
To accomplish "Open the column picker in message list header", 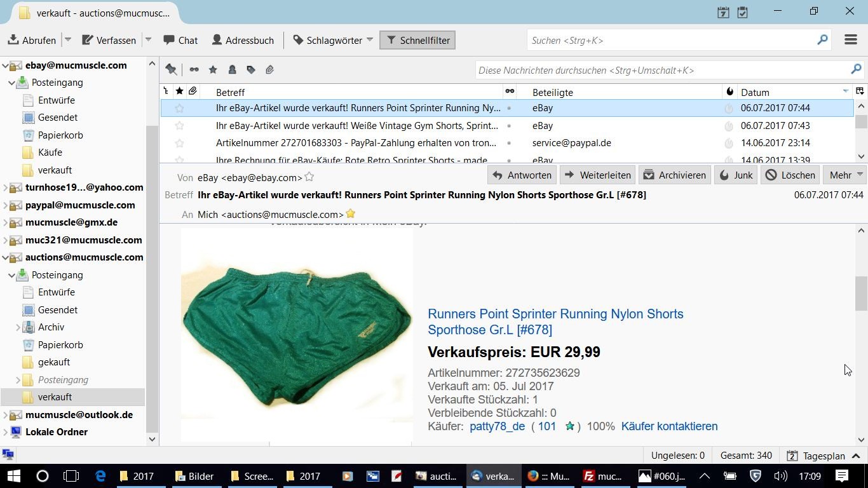I will click(x=860, y=92).
